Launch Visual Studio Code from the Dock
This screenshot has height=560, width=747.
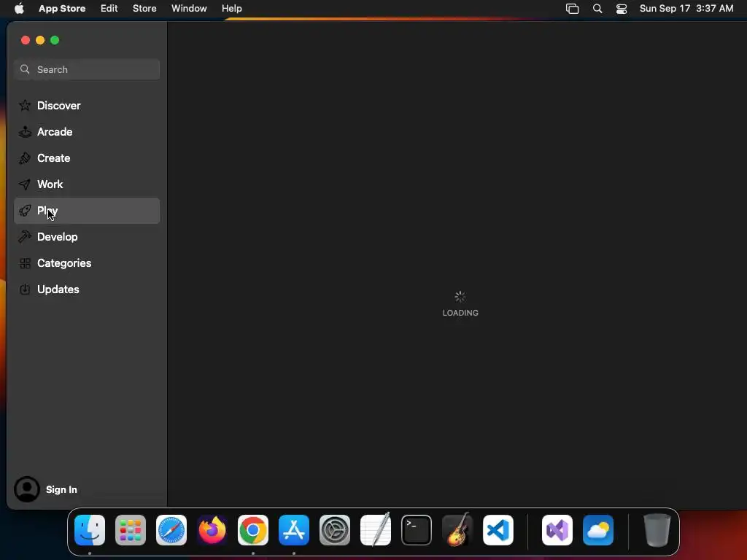click(x=498, y=530)
